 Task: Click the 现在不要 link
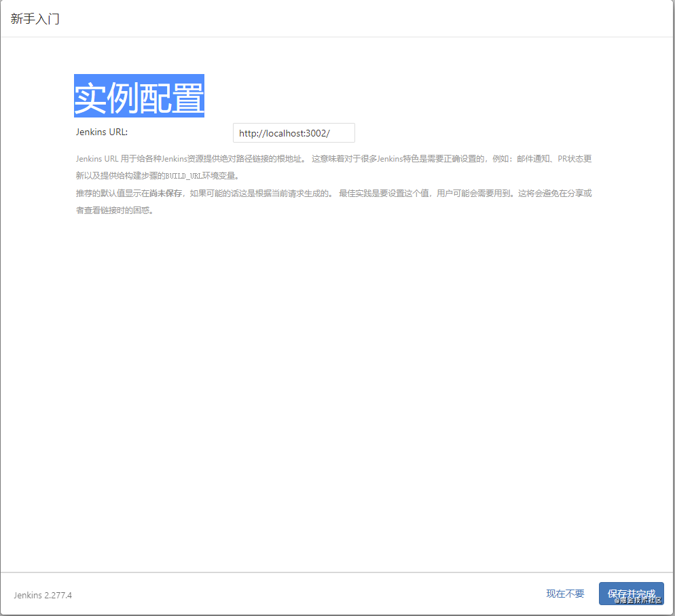(x=565, y=594)
